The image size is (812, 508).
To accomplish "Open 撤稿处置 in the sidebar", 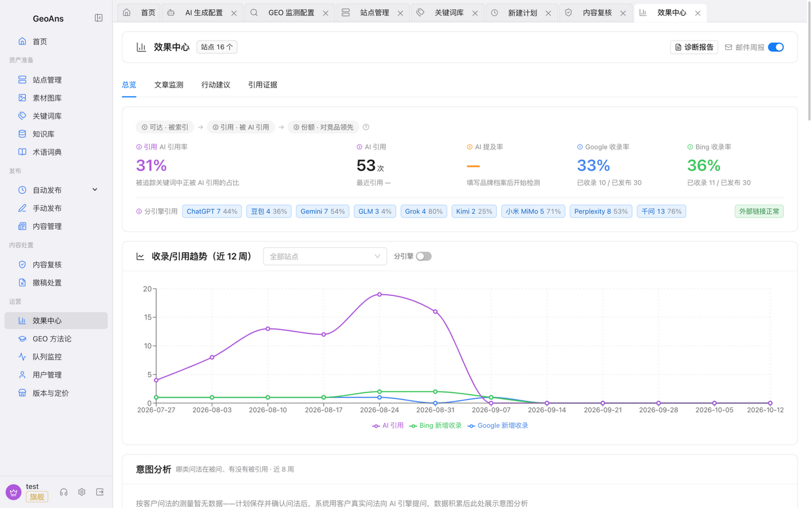I will (56, 283).
